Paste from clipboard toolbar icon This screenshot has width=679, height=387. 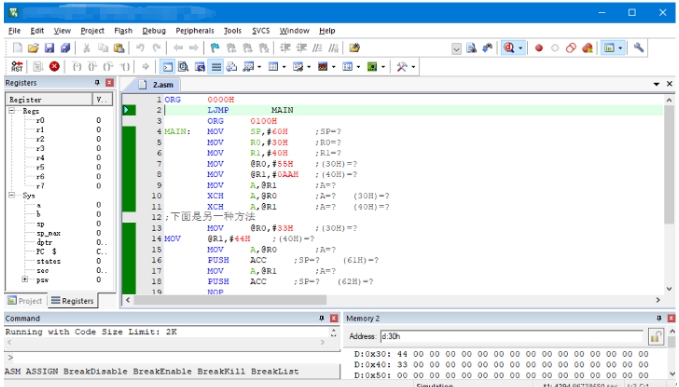point(119,48)
